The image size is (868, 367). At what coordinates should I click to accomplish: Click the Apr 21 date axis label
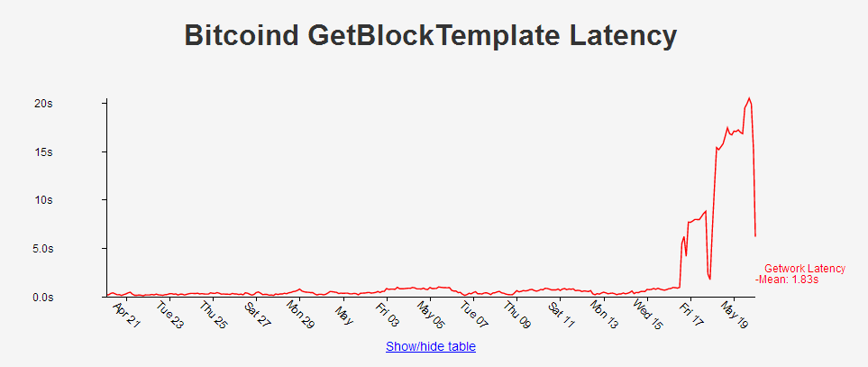[127, 316]
